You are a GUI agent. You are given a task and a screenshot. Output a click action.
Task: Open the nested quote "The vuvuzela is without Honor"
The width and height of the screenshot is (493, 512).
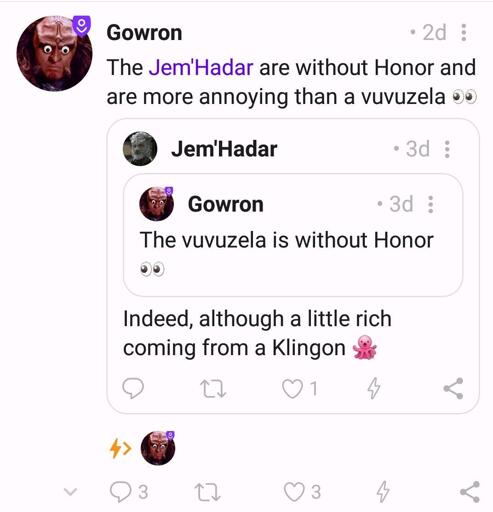point(293,235)
